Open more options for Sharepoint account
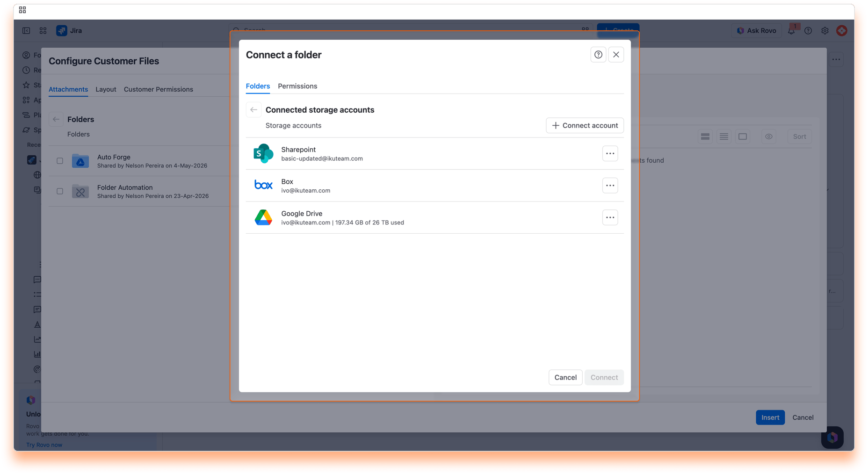868x474 pixels. click(610, 153)
